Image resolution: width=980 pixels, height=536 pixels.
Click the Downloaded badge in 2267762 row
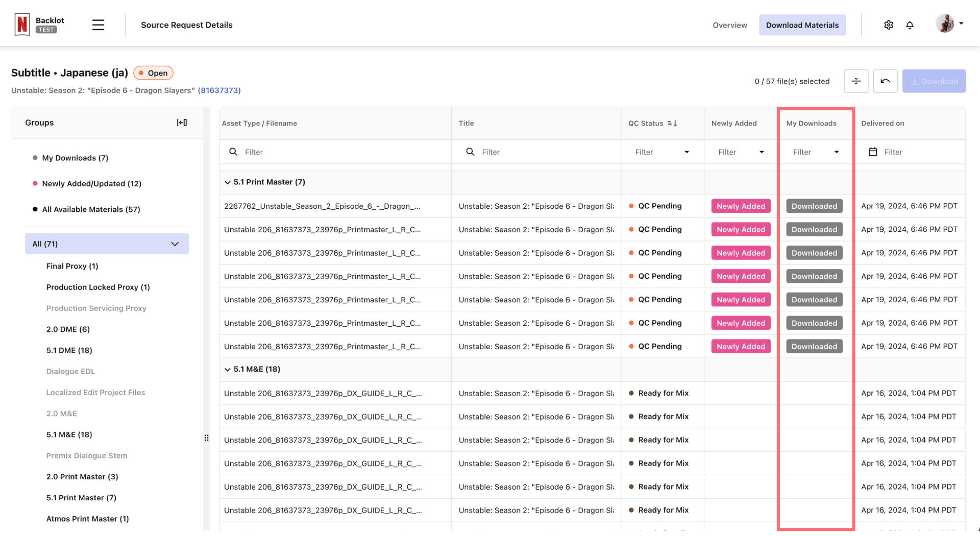click(814, 206)
